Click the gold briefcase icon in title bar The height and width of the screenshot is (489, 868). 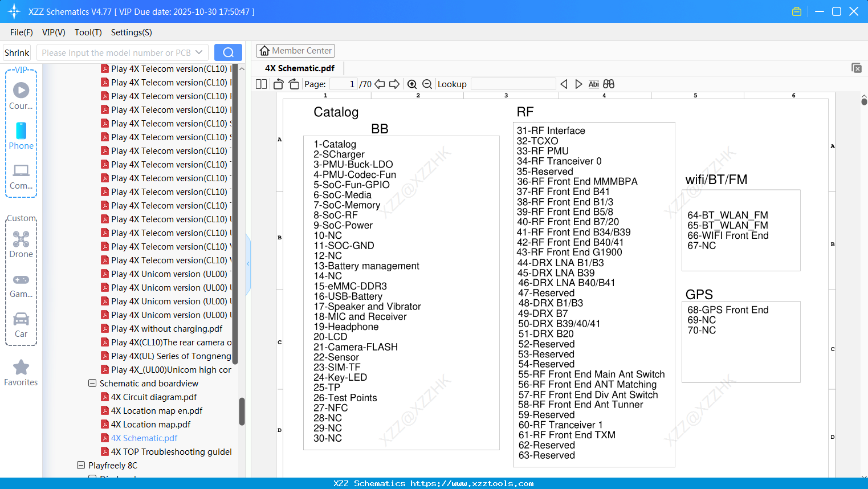tap(797, 11)
